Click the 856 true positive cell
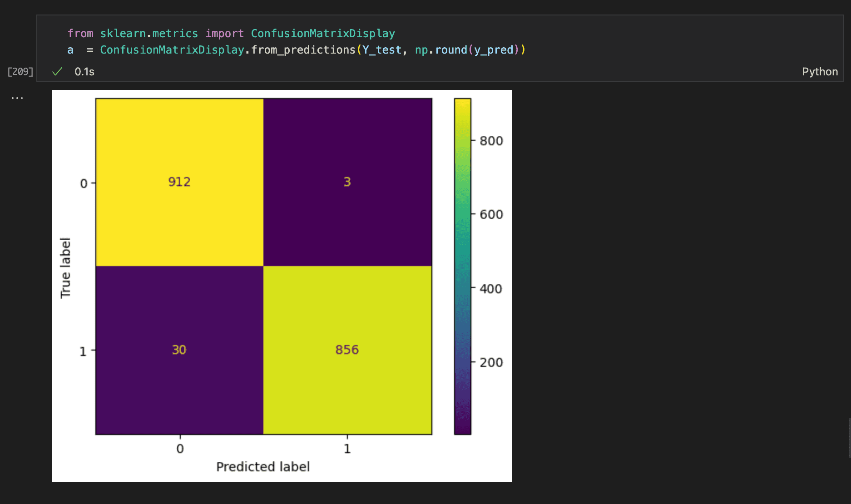Image resolution: width=851 pixels, height=504 pixels. pos(347,350)
